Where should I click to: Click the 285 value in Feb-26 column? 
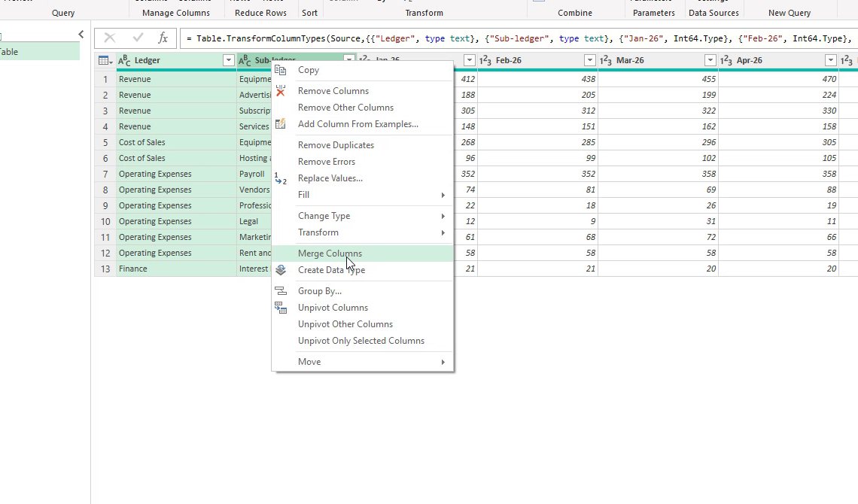537,142
